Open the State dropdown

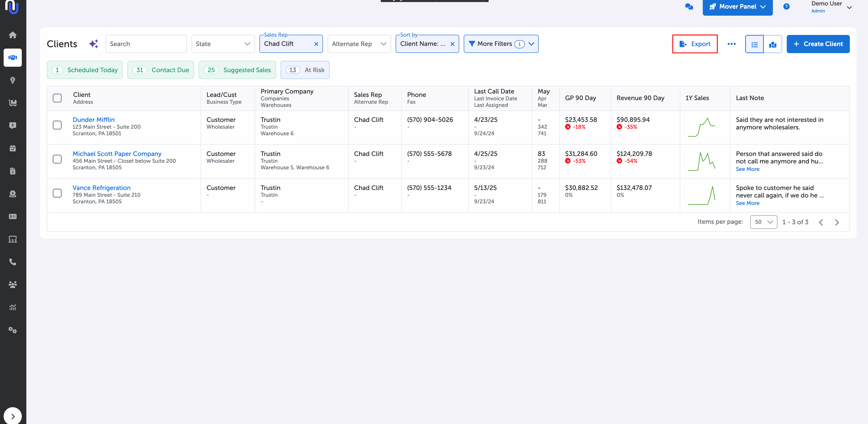223,44
